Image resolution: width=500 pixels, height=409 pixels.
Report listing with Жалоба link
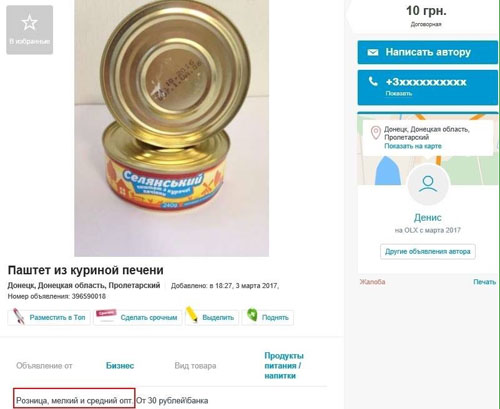[x=372, y=282]
